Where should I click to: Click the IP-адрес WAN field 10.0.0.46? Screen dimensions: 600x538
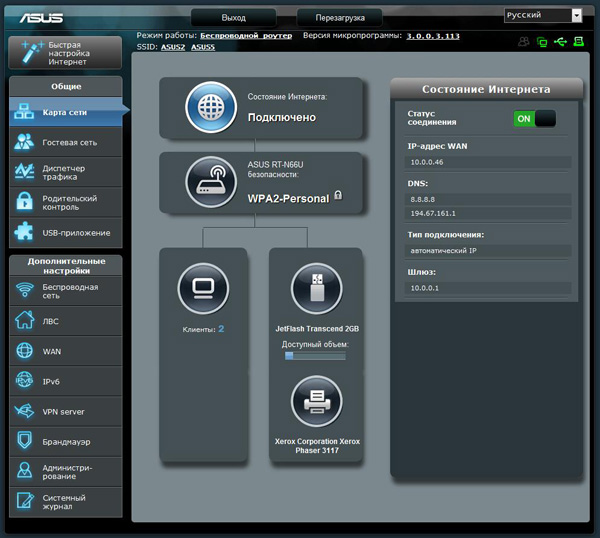coord(488,162)
